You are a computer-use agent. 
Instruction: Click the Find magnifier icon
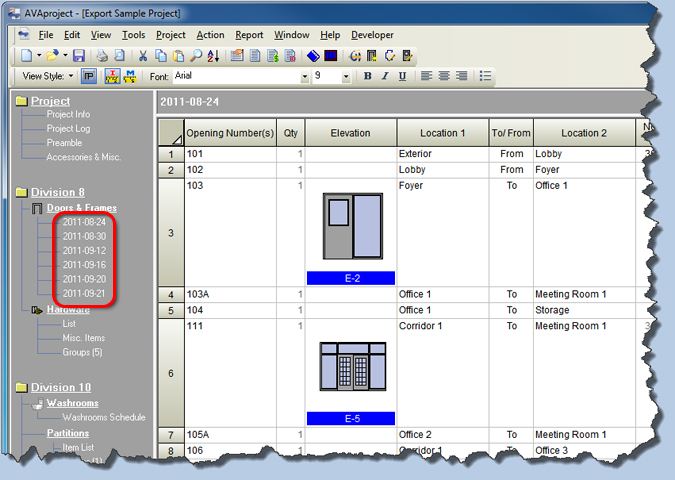point(196,56)
